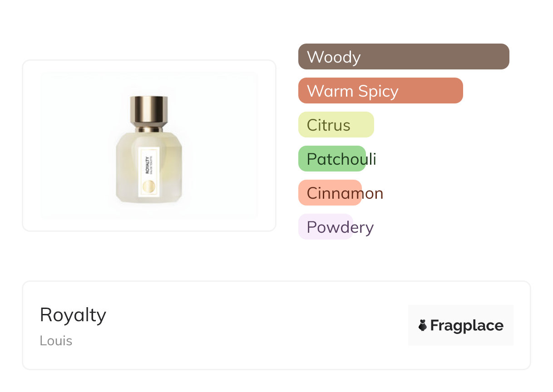This screenshot has height=392, width=553.
Task: Click the gold collar on the bottle neck
Action: 149,129
